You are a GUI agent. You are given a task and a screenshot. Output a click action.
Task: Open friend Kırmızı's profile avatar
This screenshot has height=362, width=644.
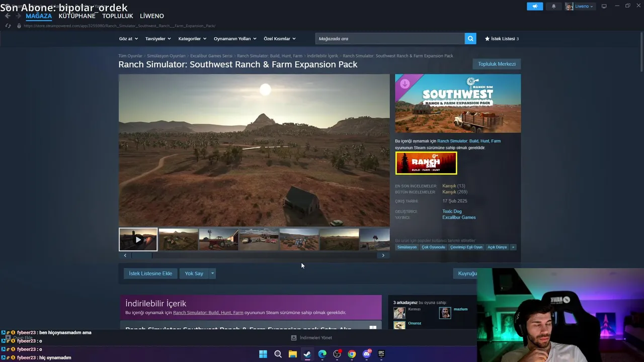click(x=399, y=313)
